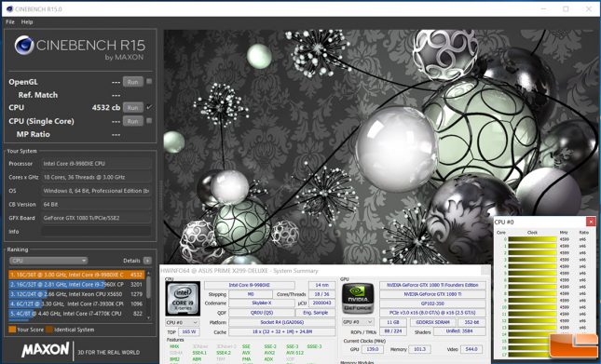Screen dimensions: 601x364
Task: Click the Socket R4 (LGA2066) platform field
Action: pyautogui.click(x=282, y=322)
